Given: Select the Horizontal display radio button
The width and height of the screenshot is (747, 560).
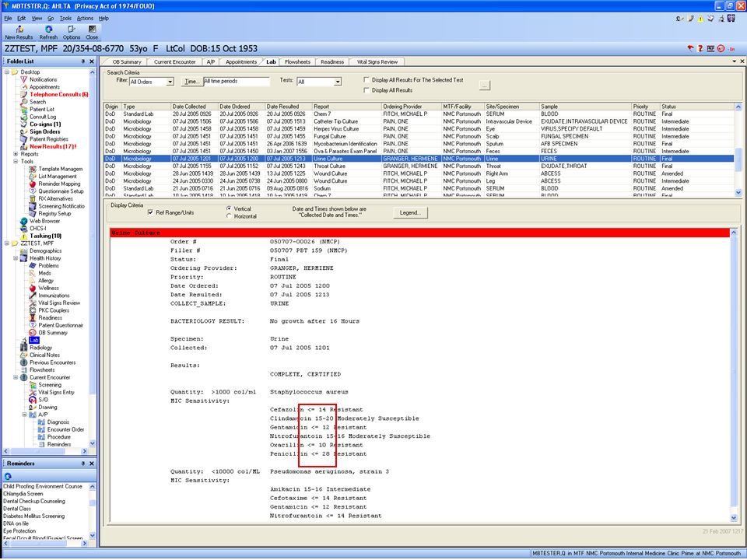Looking at the screenshot, I should click(229, 216).
